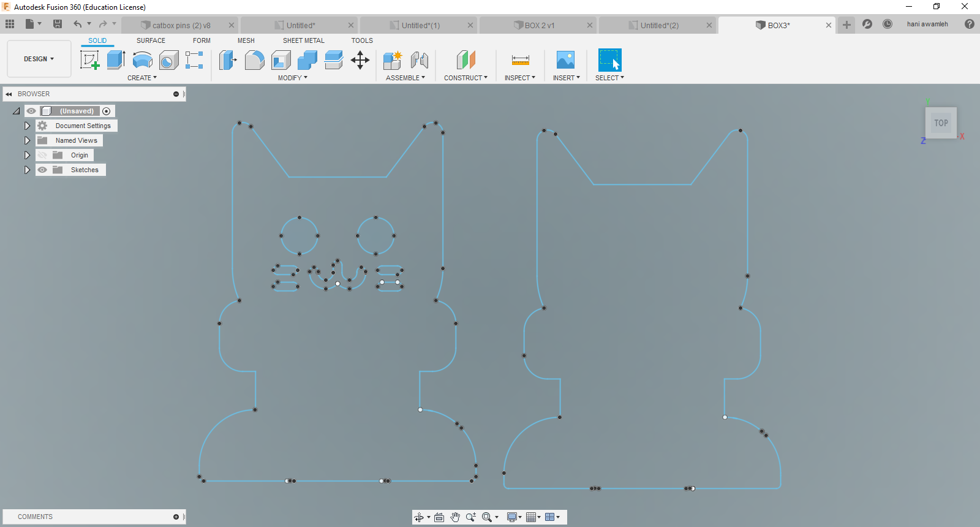The height and width of the screenshot is (527, 980).
Task: Toggle visibility of the Unsaved component
Action: click(31, 111)
